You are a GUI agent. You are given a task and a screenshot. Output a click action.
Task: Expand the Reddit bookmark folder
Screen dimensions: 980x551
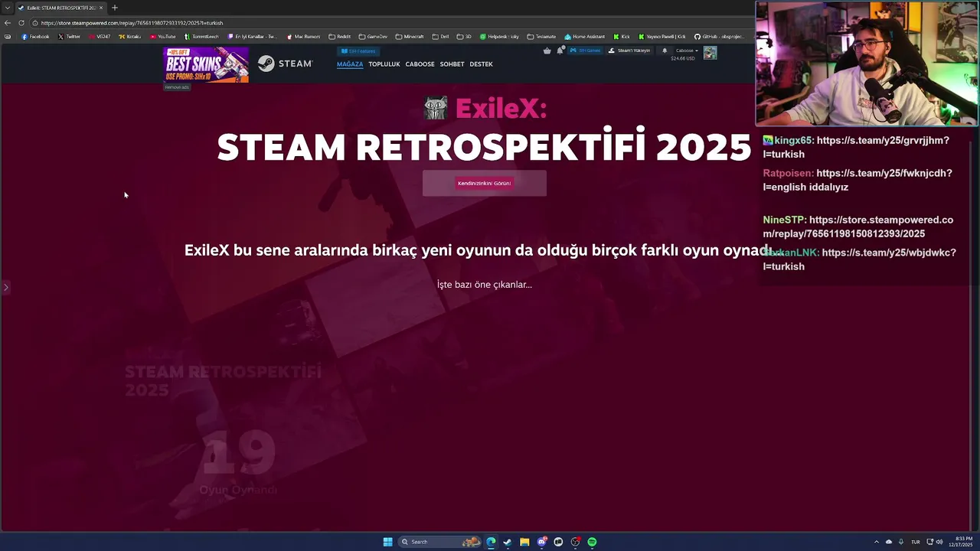340,37
